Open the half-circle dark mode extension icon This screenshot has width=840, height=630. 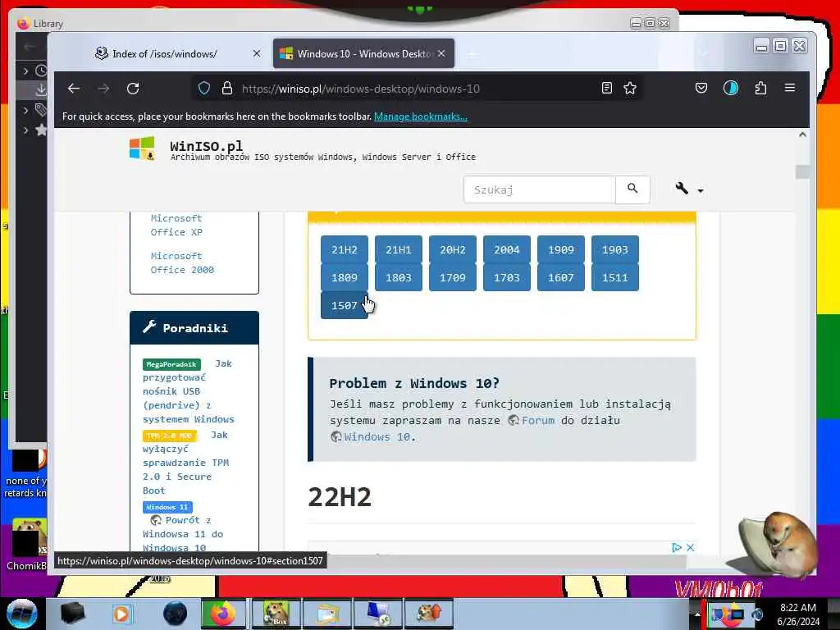click(x=731, y=88)
